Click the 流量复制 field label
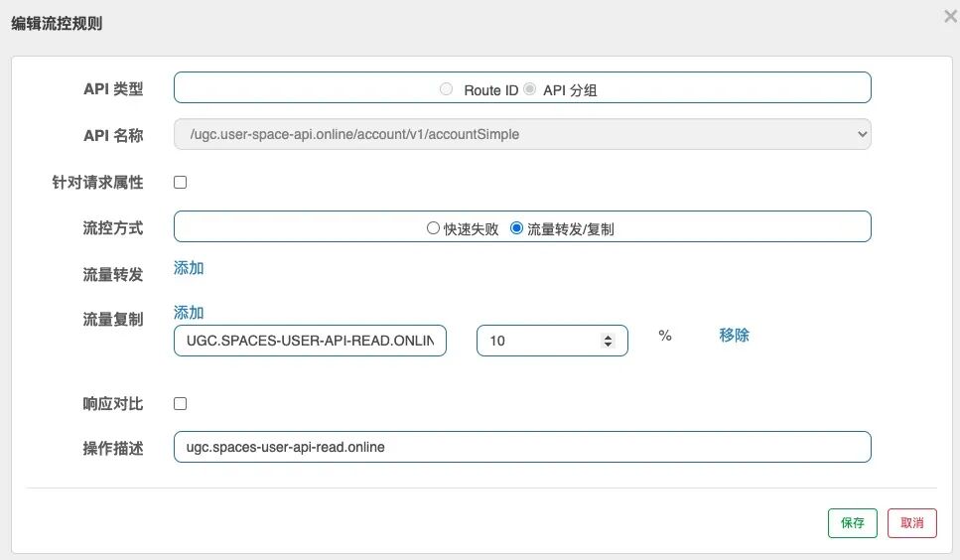The height and width of the screenshot is (560, 960). pos(113,320)
